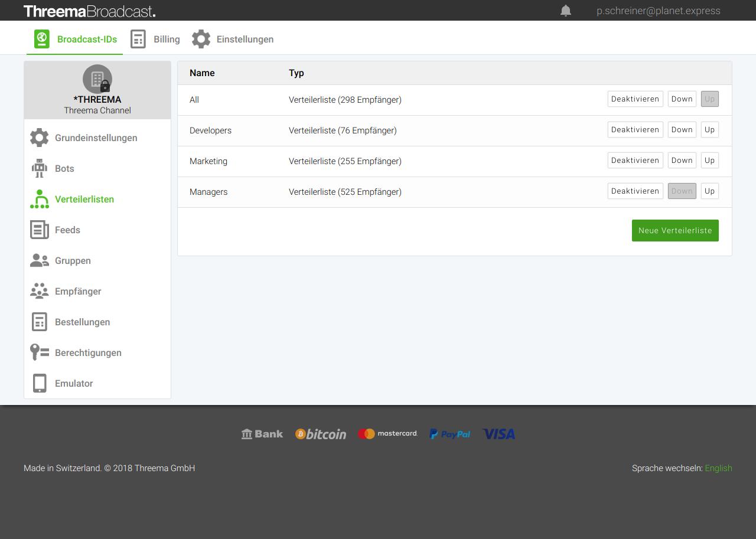Click disabled Up button for All
The height and width of the screenshot is (539, 756).
coord(709,99)
